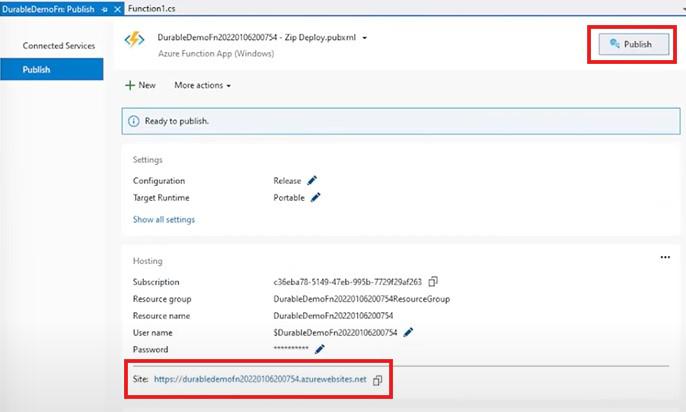Switch to the Function1.cs tab
The image size is (686, 412).
coord(152,9)
